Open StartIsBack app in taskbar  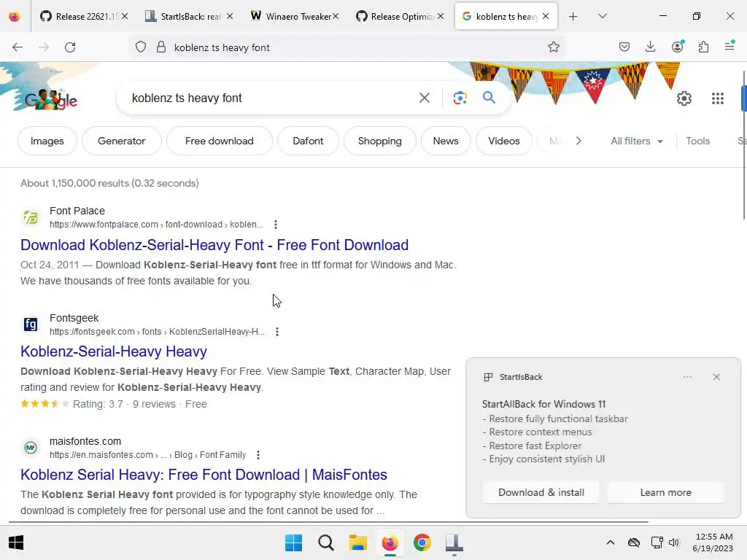coord(454,542)
